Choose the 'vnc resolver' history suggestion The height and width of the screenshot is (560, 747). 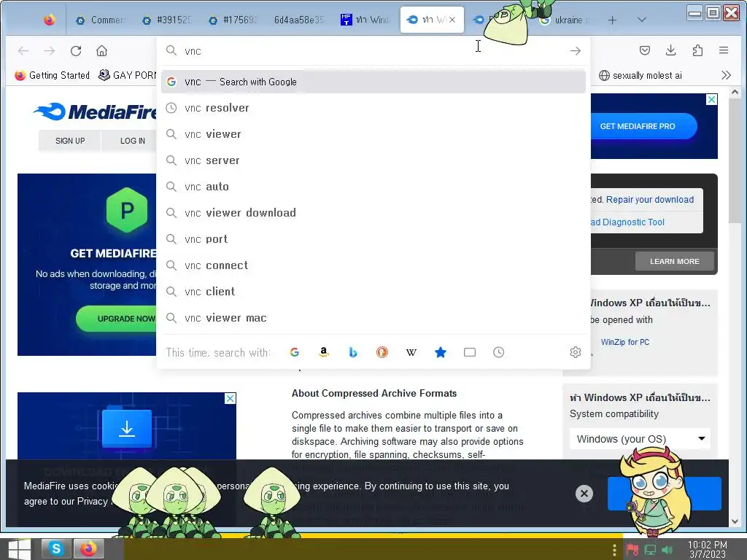tap(373, 108)
